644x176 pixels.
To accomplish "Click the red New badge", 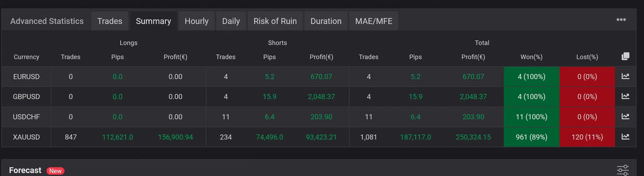I will point(55,171).
